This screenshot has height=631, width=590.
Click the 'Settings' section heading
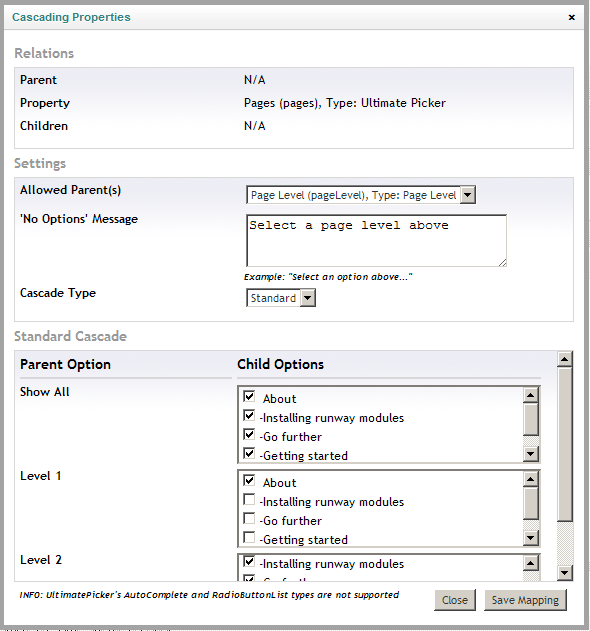pyautogui.click(x=40, y=163)
